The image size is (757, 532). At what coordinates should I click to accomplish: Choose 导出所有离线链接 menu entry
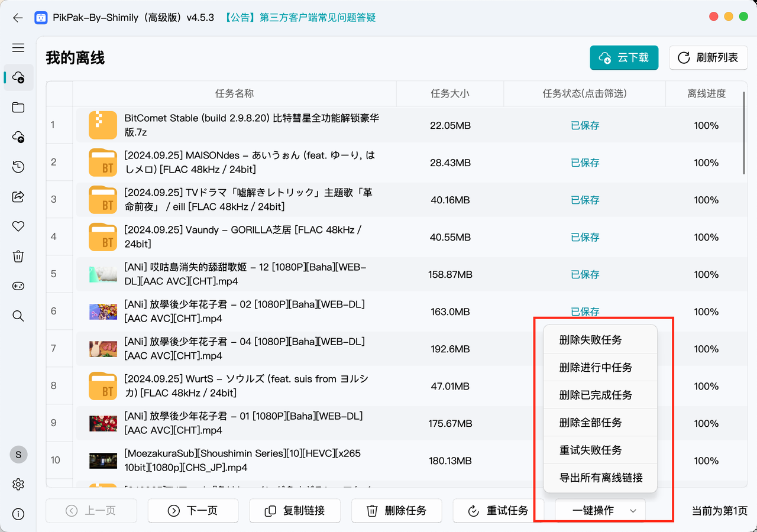click(600, 478)
